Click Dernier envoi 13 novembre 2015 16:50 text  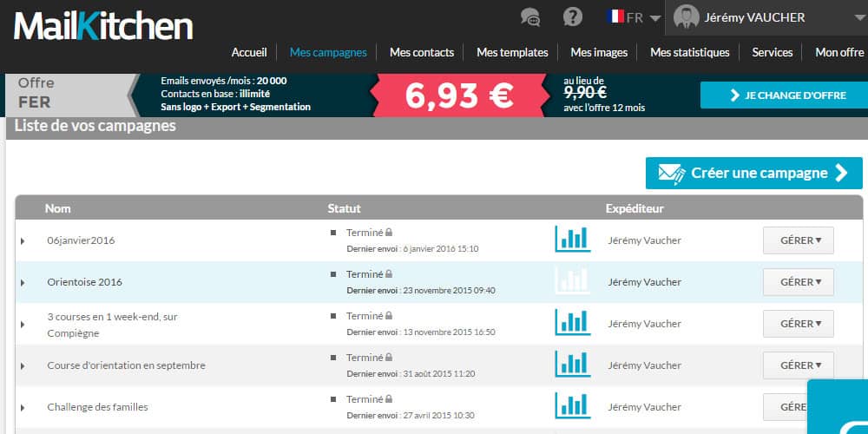[x=421, y=332]
